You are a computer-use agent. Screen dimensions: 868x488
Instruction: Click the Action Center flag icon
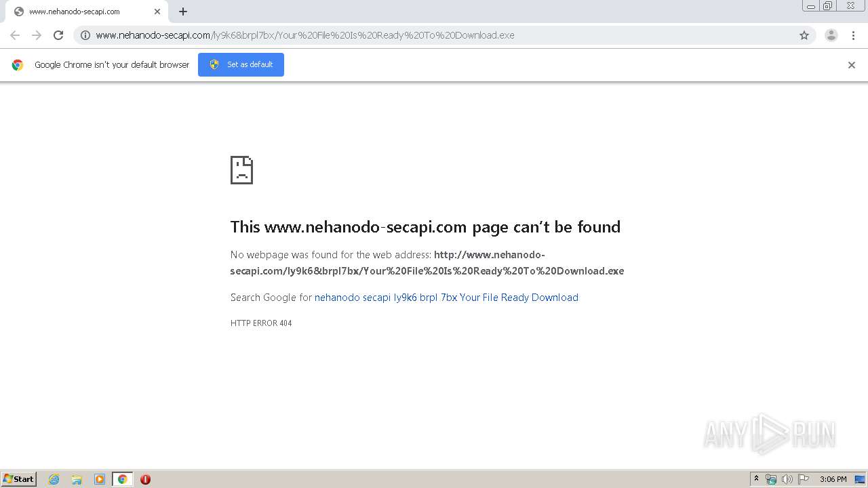tap(804, 479)
